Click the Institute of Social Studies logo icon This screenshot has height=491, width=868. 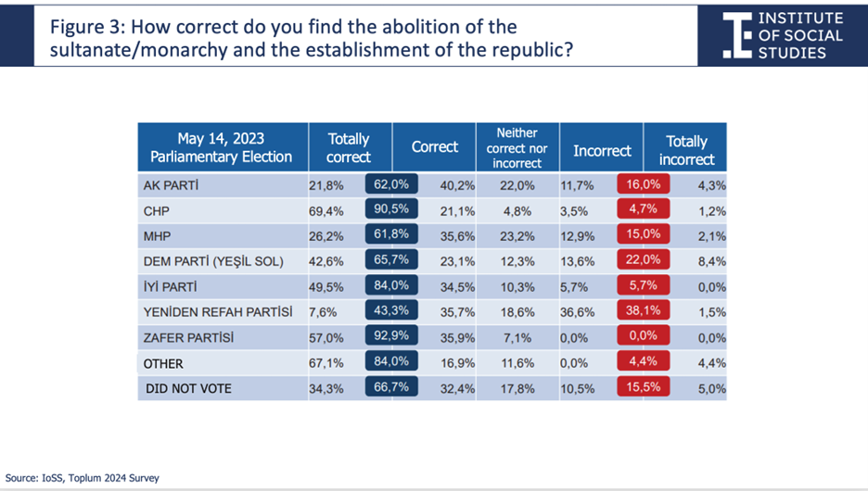pos(737,35)
